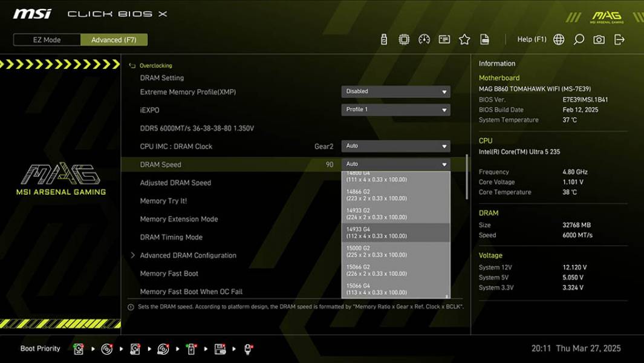Click the settings list vertical scrollbar
Viewport: 644px width, 363px height.
[x=467, y=177]
